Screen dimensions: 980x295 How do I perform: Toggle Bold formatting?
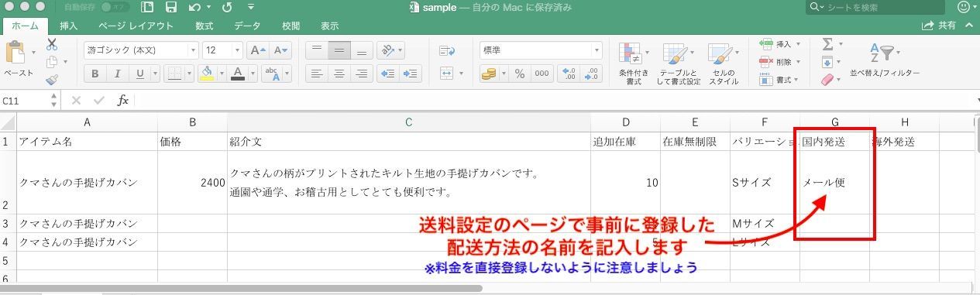tap(95, 74)
